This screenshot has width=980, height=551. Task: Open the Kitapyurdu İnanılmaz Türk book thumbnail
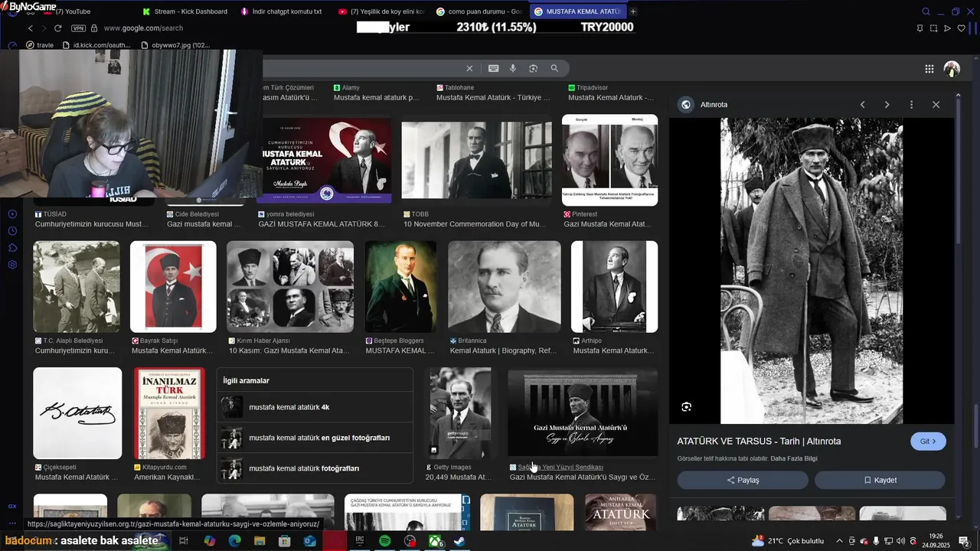169,413
